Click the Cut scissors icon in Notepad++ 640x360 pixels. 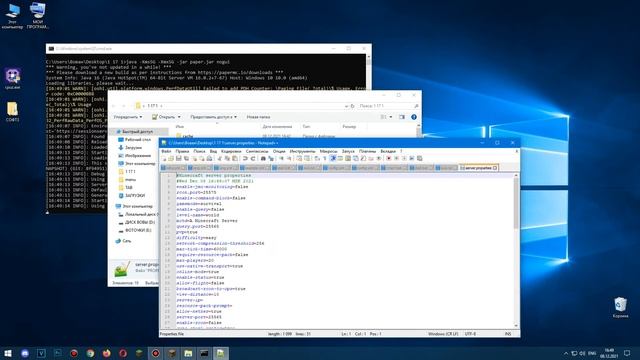219,158
